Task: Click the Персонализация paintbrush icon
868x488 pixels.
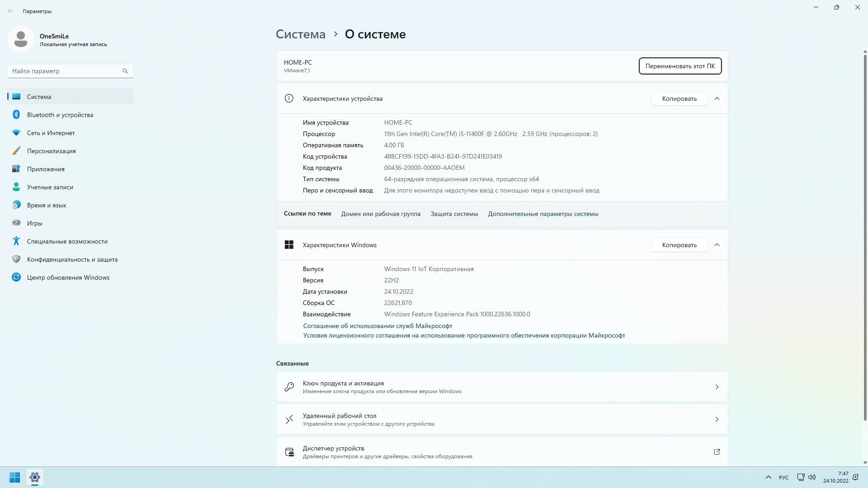Action: click(16, 151)
